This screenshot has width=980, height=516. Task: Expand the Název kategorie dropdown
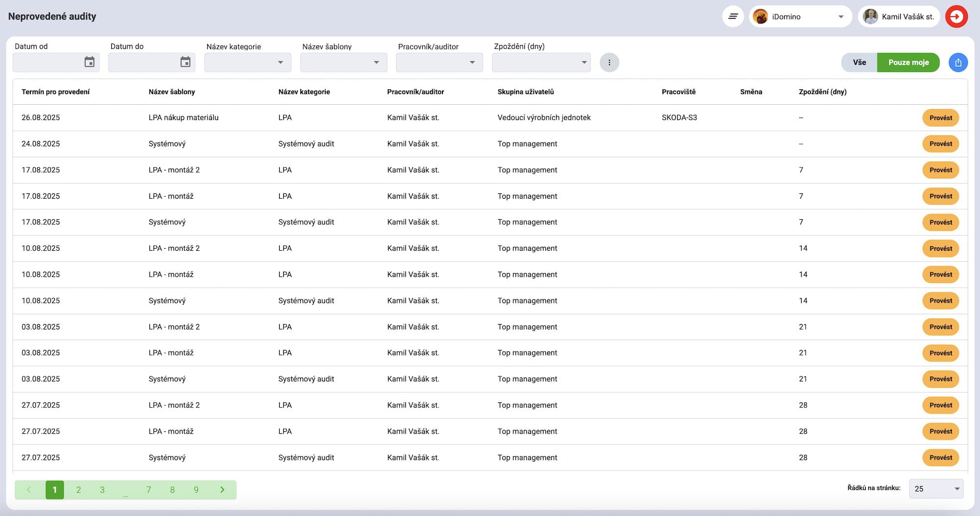tap(247, 63)
